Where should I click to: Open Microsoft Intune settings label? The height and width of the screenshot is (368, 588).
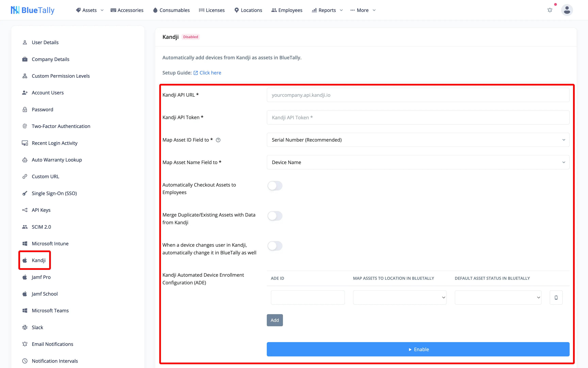50,244
